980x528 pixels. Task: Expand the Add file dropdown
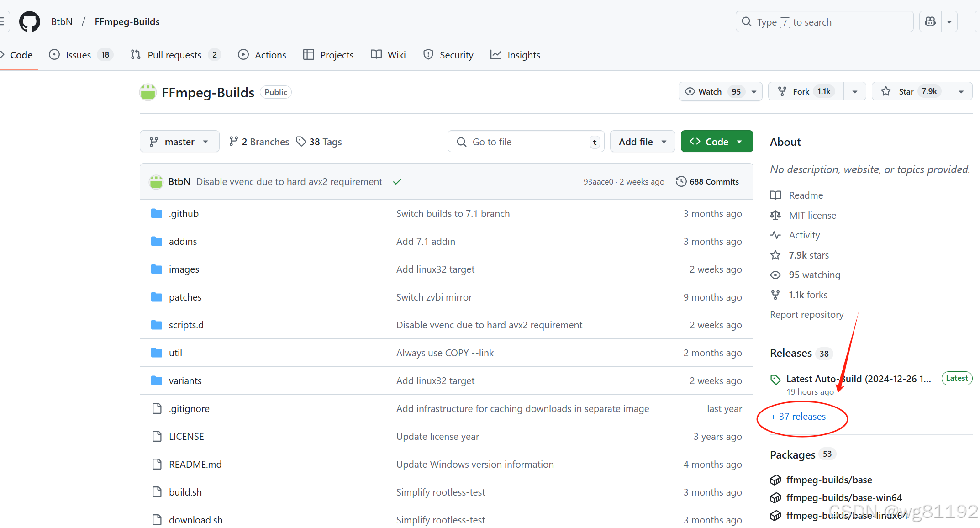click(x=642, y=142)
